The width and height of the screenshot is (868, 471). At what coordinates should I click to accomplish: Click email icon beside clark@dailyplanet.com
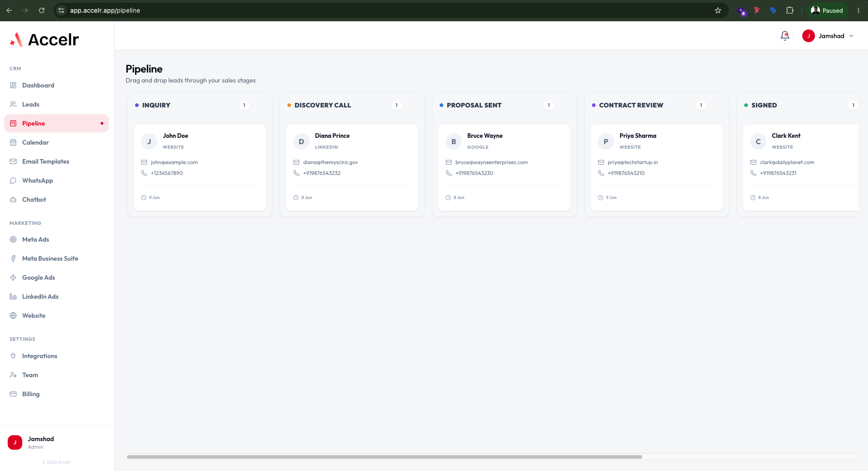(753, 162)
